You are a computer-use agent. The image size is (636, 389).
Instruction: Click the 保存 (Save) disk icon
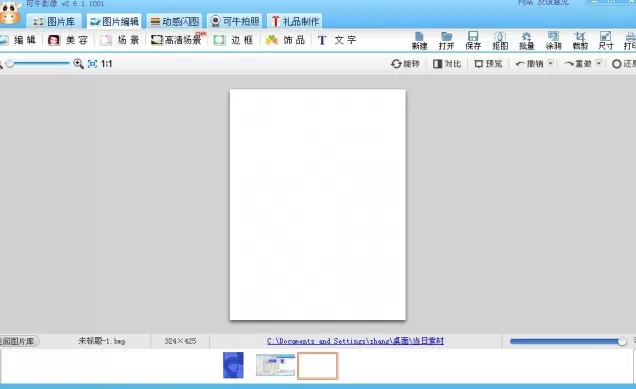[x=473, y=41]
